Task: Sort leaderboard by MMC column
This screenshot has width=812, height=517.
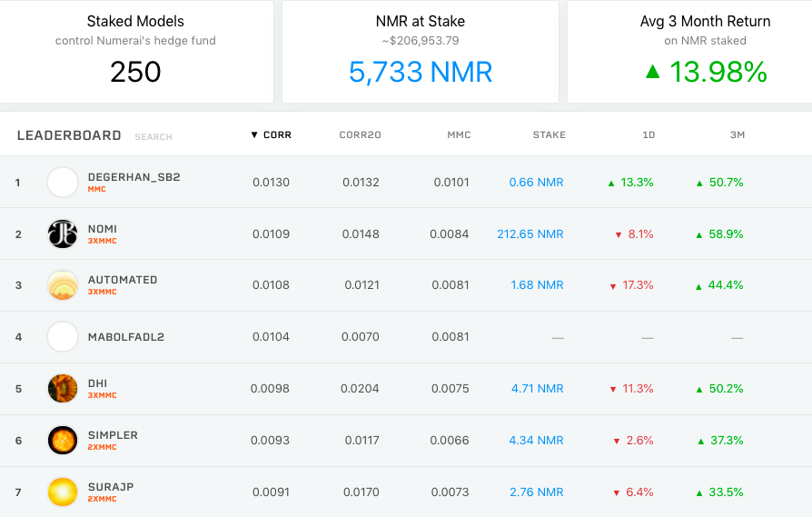Action: click(459, 134)
